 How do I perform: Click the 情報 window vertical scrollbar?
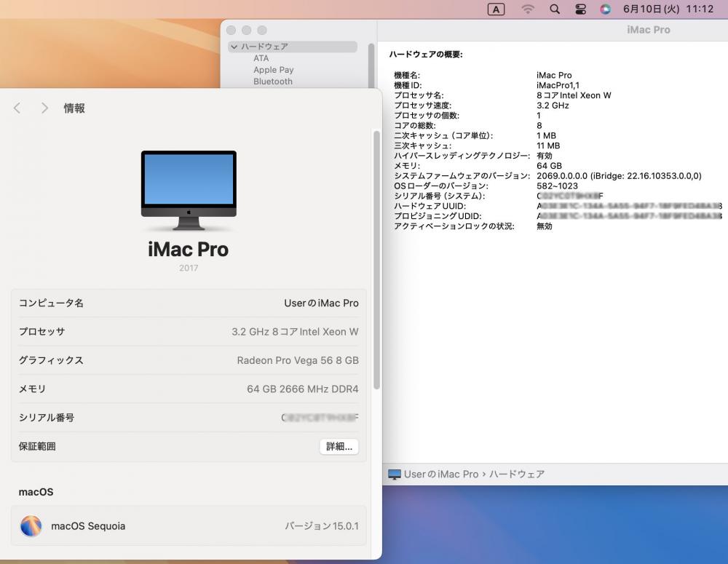coord(376,260)
